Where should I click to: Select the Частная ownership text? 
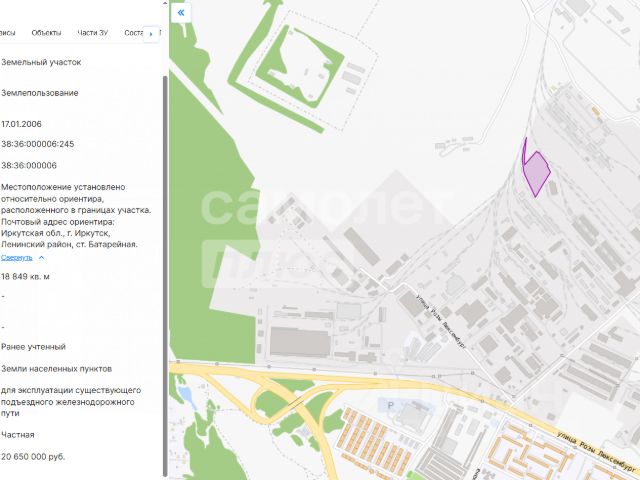pos(18,435)
